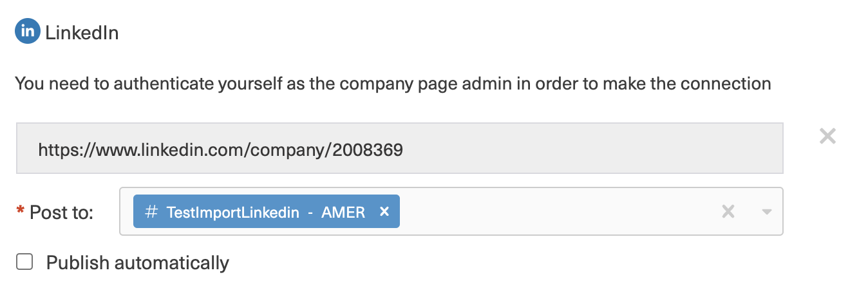Image resolution: width=868 pixels, height=286 pixels.
Task: Click the Publish automatically label text
Action: (138, 263)
